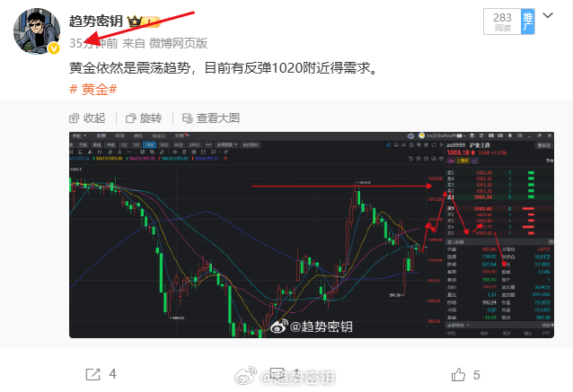
Task: Click the gold chart screenshot image
Action: pyautogui.click(x=312, y=235)
